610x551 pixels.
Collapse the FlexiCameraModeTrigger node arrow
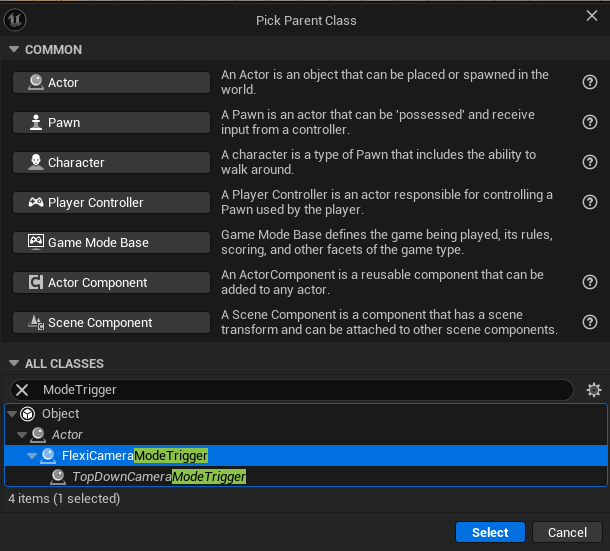(32, 456)
